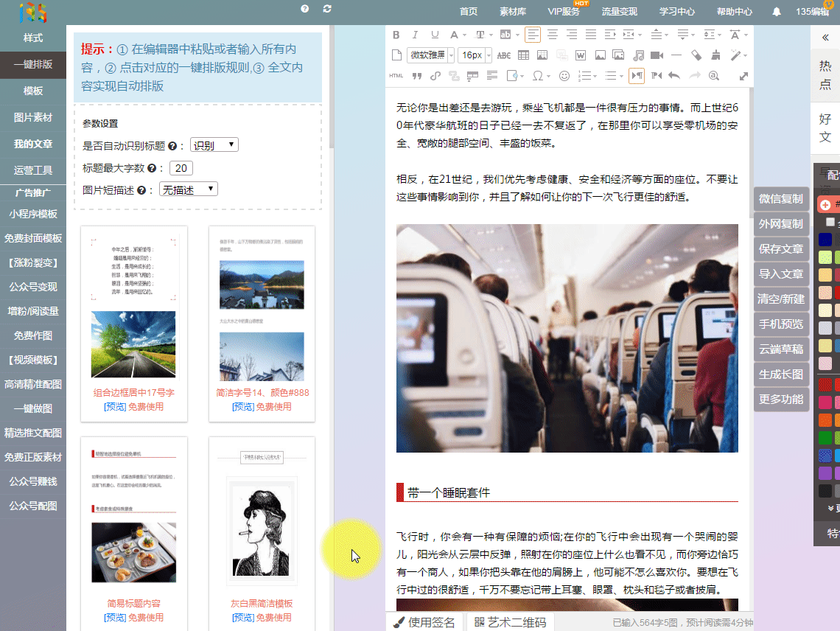The width and height of the screenshot is (840, 631).
Task: Import a Word document with W icon
Action: pyautogui.click(x=580, y=55)
